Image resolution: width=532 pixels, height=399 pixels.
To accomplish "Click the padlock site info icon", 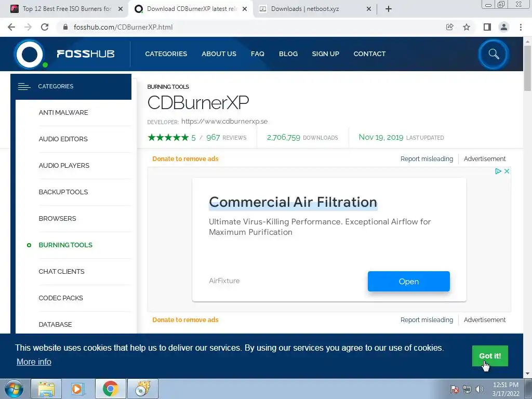I will (65, 27).
